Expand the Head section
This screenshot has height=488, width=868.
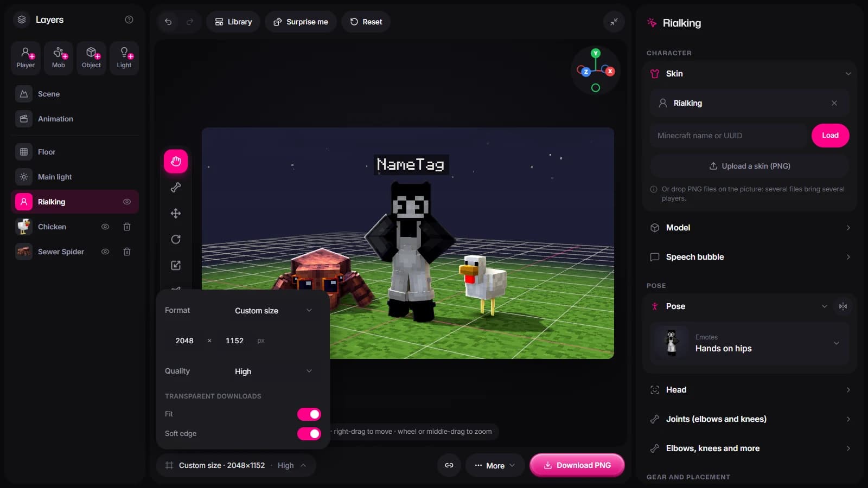pyautogui.click(x=750, y=390)
